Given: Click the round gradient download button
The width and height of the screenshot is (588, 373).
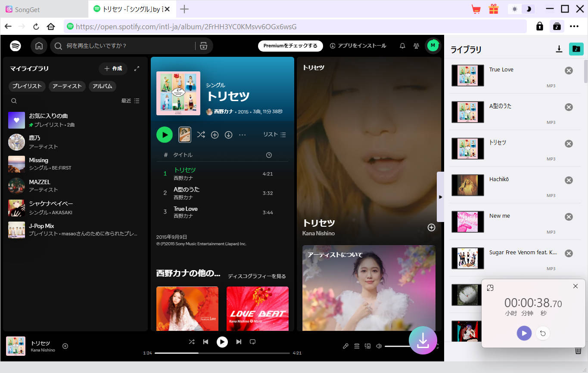Looking at the screenshot, I should tap(423, 340).
